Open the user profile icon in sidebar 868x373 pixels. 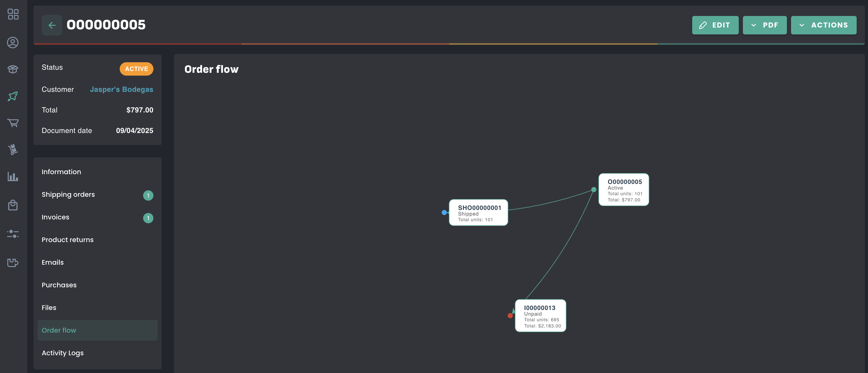(13, 42)
